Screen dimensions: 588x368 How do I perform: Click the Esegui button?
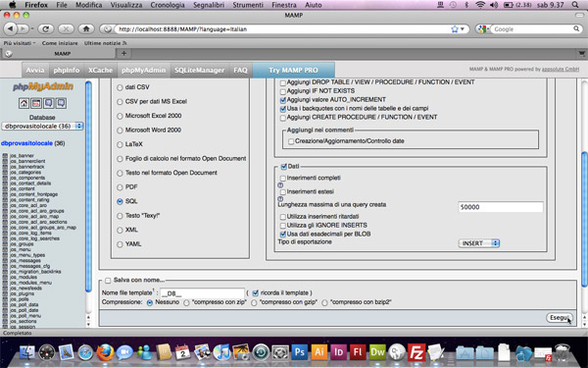(x=560, y=318)
